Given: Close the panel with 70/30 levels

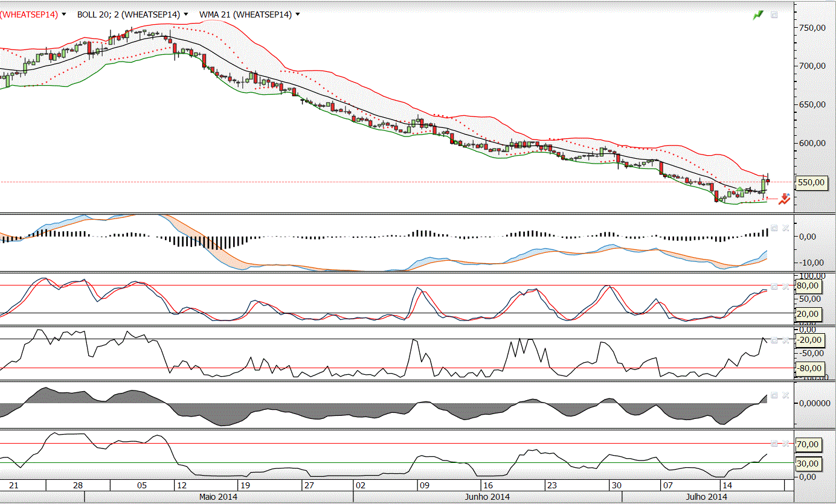Looking at the screenshot, I should pos(786,444).
